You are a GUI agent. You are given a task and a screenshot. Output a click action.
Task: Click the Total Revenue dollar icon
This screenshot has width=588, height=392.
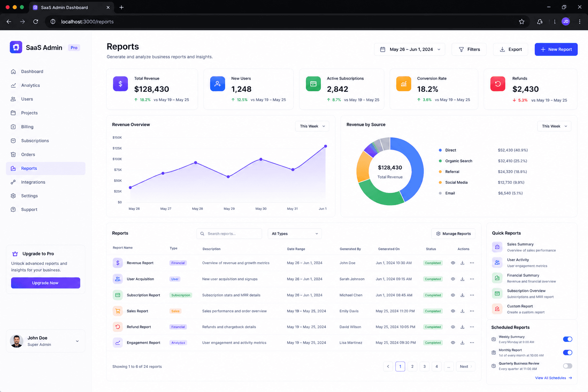pyautogui.click(x=120, y=83)
